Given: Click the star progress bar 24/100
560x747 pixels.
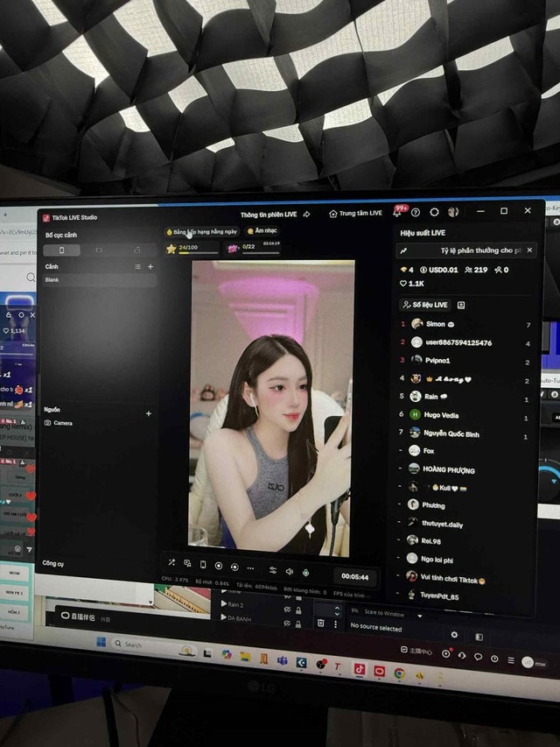Looking at the screenshot, I should [192, 248].
